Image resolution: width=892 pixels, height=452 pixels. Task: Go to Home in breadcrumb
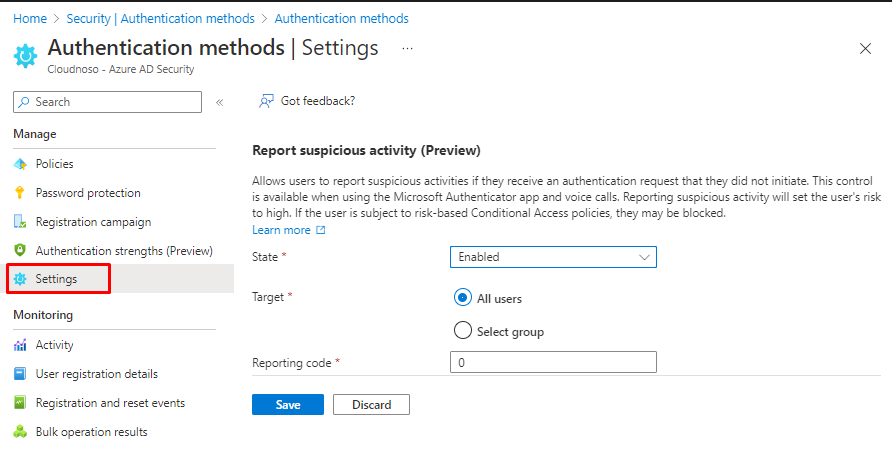(29, 18)
